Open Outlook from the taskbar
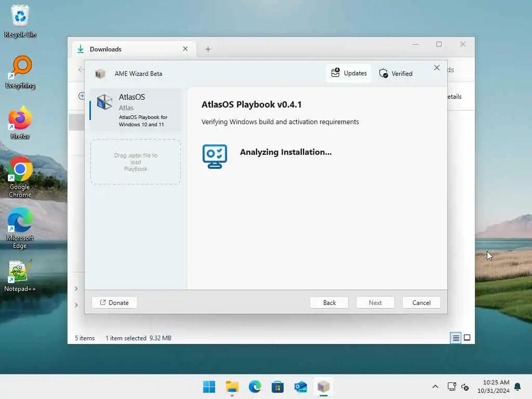This screenshot has width=532, height=399. 301,387
